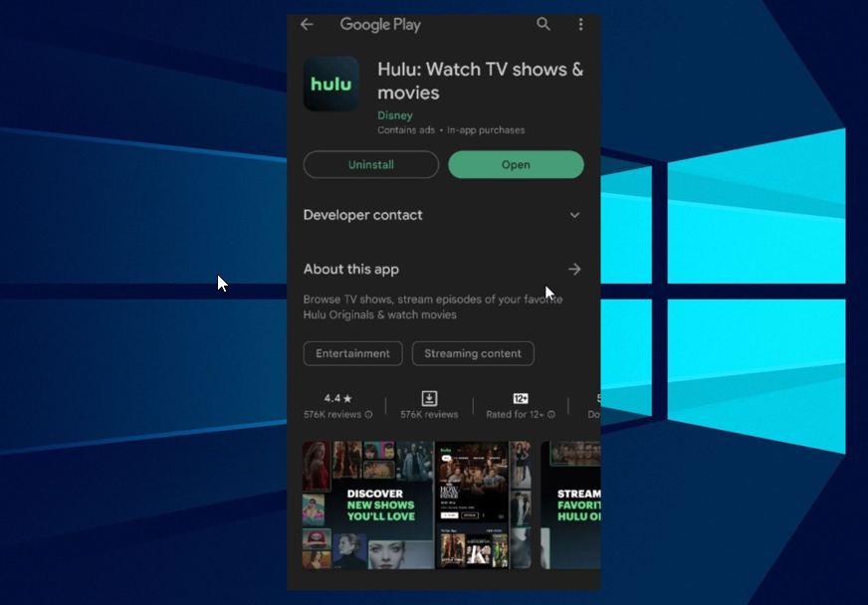This screenshot has width=868, height=605.
Task: Click the app title Hulu: Watch TV shows
Action: point(481,81)
